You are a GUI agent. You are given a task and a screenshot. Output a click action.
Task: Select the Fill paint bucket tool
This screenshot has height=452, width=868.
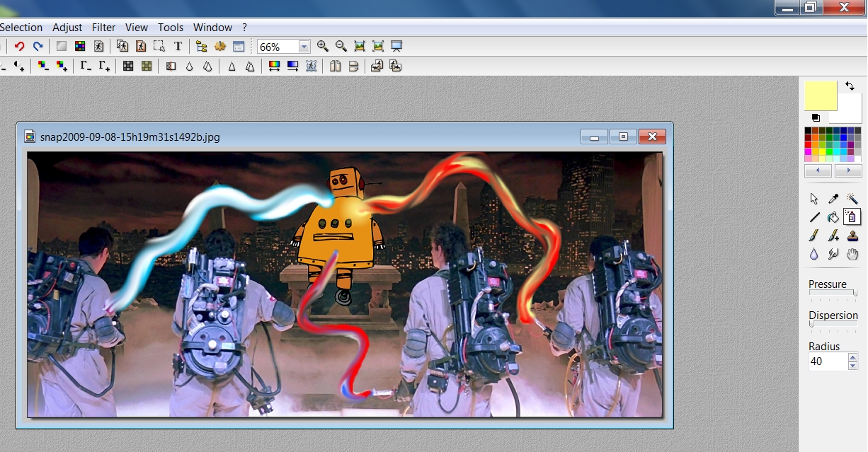pyautogui.click(x=833, y=217)
